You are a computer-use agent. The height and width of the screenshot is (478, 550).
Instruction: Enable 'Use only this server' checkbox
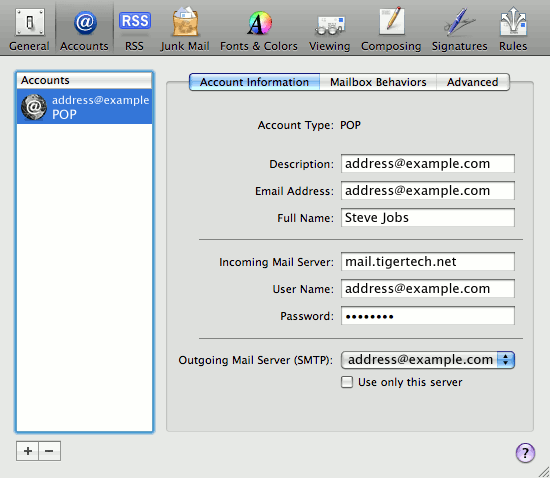(x=347, y=382)
